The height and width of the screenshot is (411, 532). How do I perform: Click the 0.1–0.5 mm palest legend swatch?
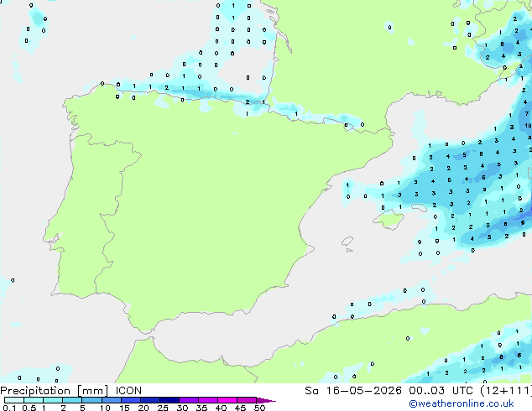14,400
